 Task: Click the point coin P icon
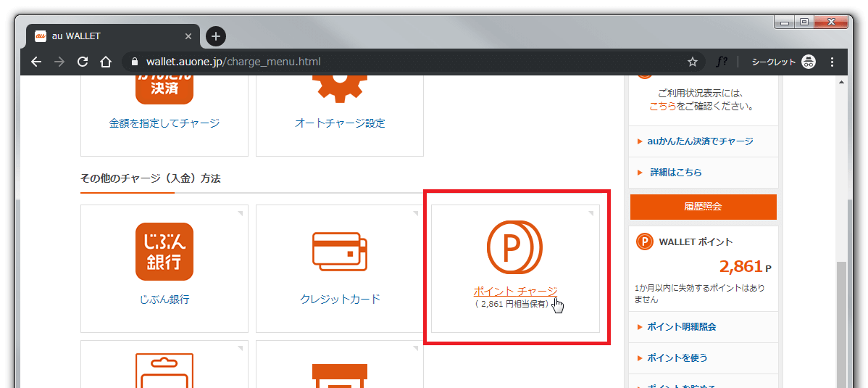click(x=514, y=247)
